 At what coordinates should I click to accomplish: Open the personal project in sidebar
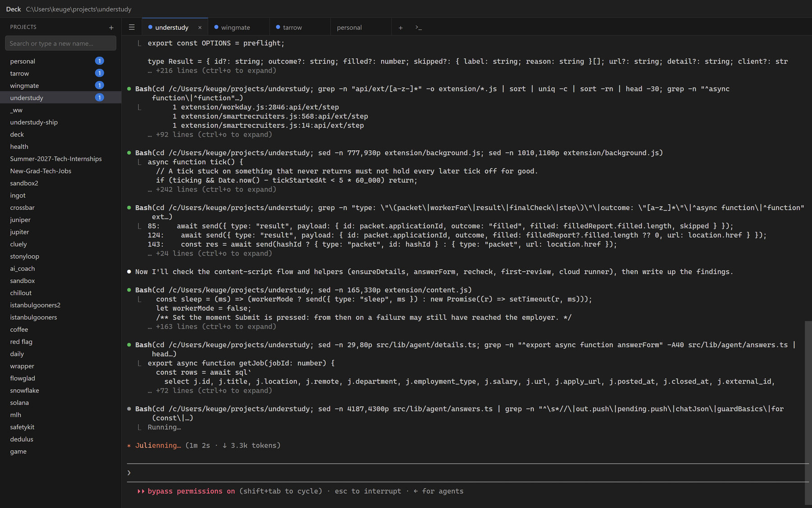click(x=60, y=61)
